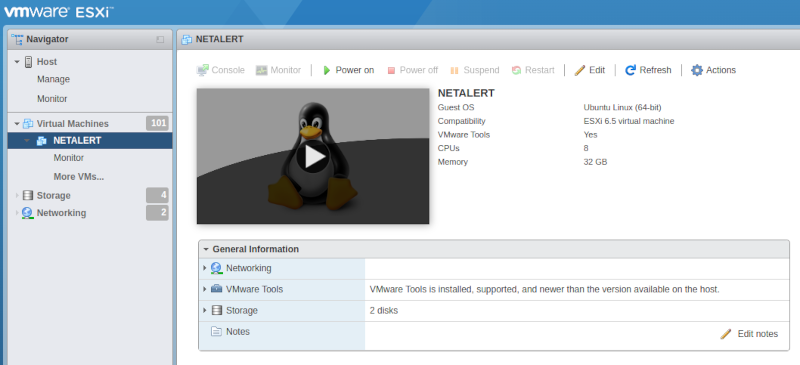Click the Host server icon
800x365 pixels.
[28, 62]
